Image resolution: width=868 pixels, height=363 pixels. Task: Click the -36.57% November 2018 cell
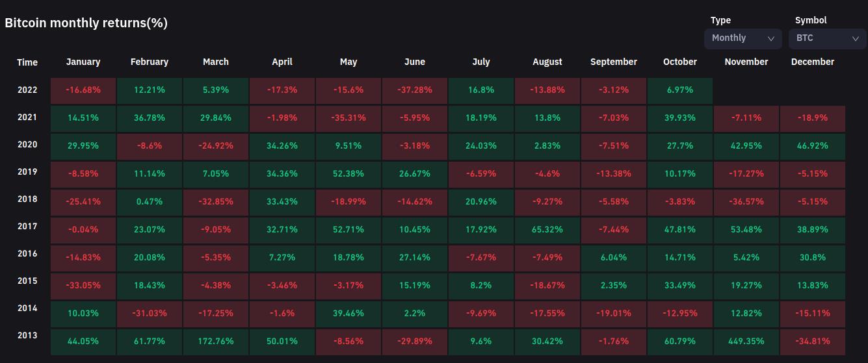pyautogui.click(x=746, y=202)
